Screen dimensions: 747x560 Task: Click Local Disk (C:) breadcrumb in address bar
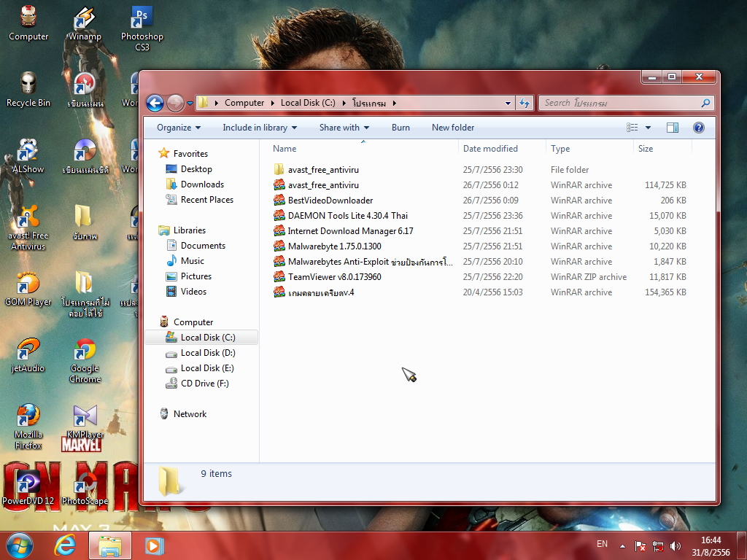(x=308, y=103)
